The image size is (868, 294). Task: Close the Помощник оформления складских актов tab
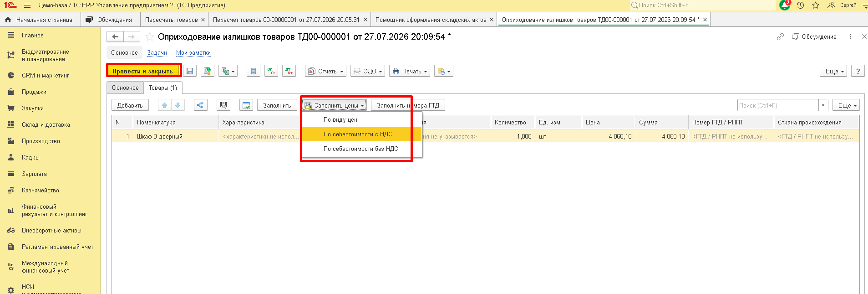click(492, 20)
